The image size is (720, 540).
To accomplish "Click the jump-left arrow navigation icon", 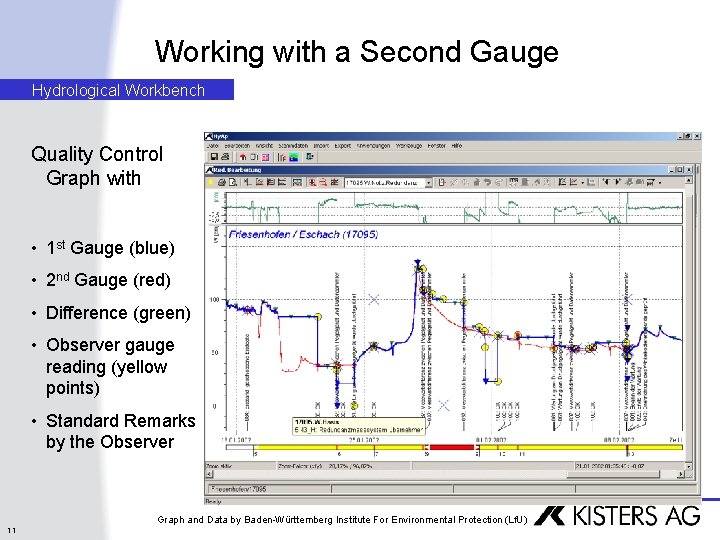I will coord(607,182).
